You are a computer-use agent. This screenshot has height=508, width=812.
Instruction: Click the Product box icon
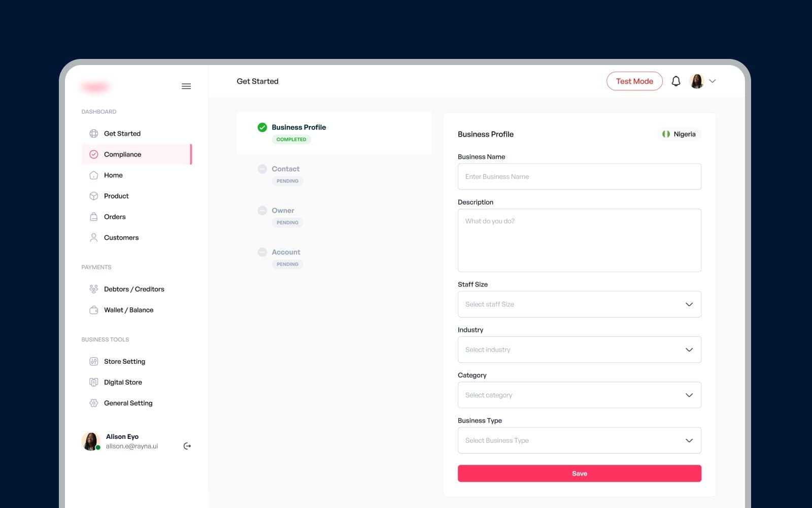tap(94, 196)
